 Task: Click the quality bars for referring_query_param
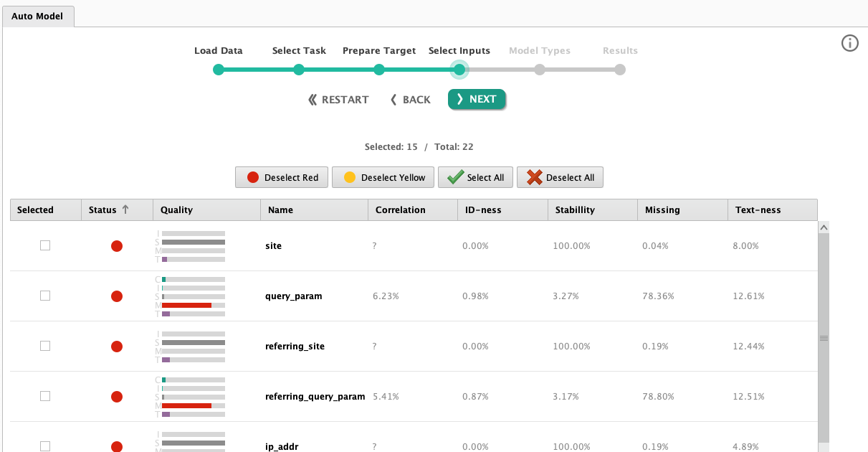click(x=191, y=397)
